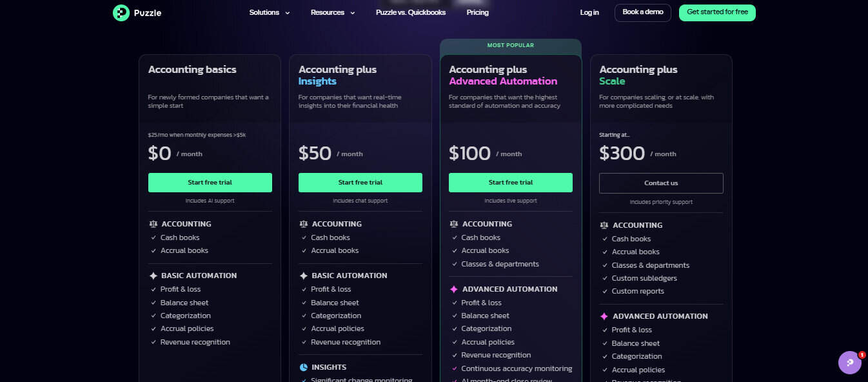Click Classes & departments in $100 plan
This screenshot has height=382, width=868.
[x=500, y=264]
